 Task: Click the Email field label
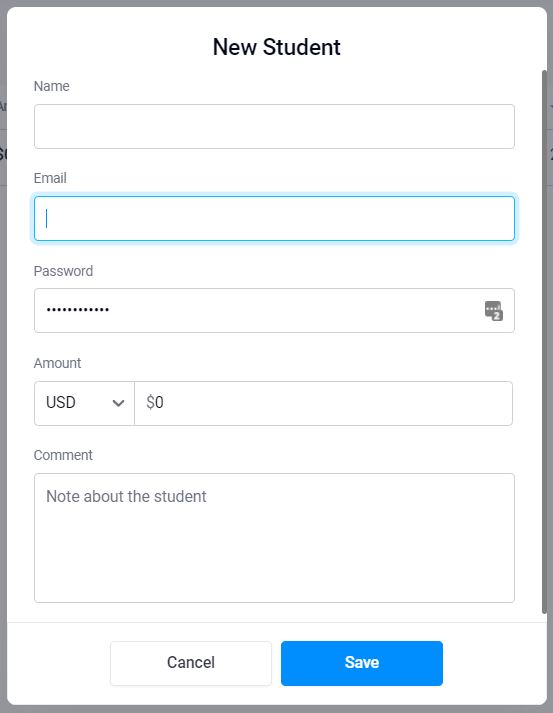tap(50, 178)
